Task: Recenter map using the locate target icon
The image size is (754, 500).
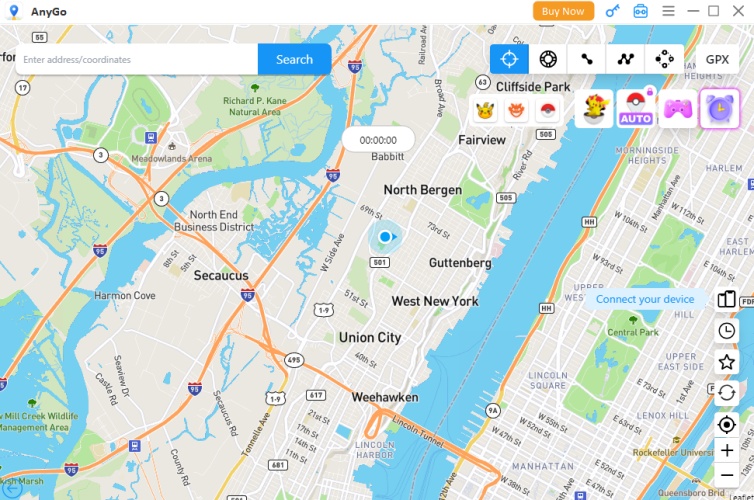Action: coord(727,425)
